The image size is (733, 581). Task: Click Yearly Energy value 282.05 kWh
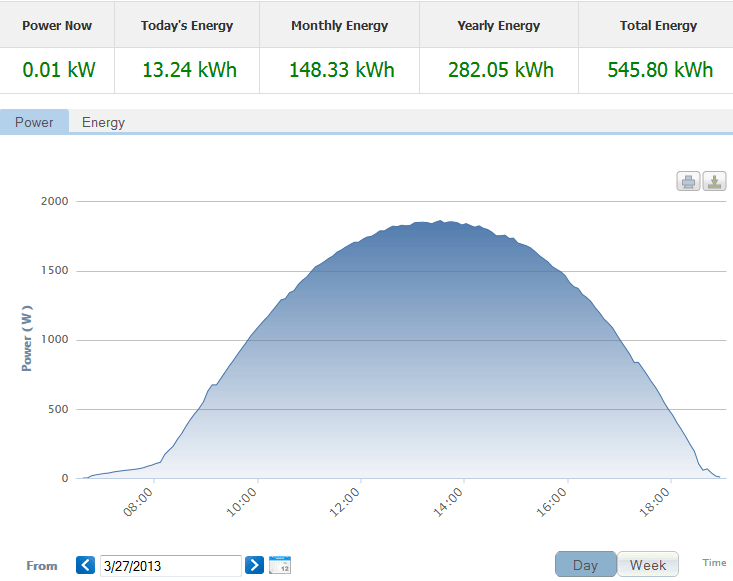coord(501,70)
